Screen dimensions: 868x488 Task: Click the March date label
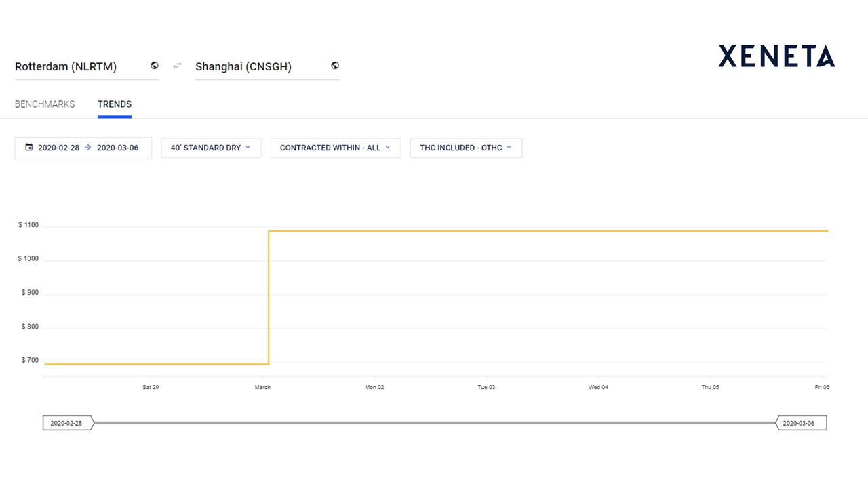[x=262, y=387]
